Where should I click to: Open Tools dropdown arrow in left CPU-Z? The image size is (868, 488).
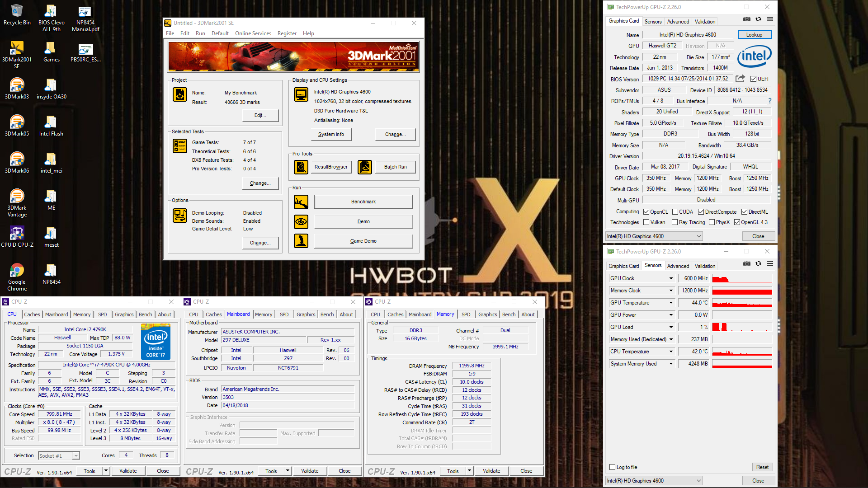106,471
